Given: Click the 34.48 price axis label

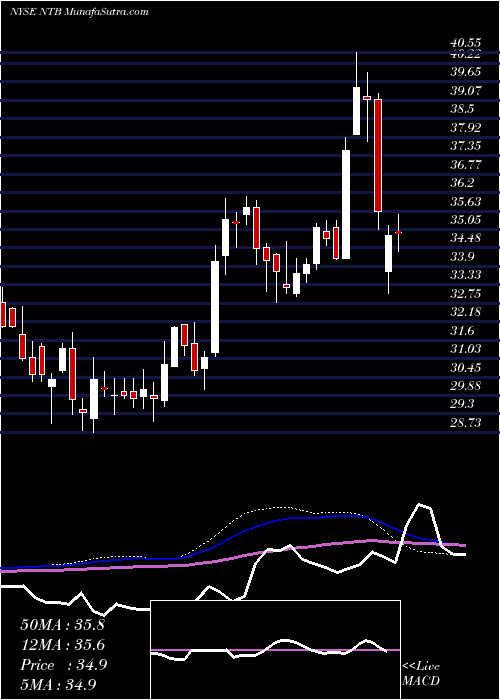Looking at the screenshot, I should 466,238.
